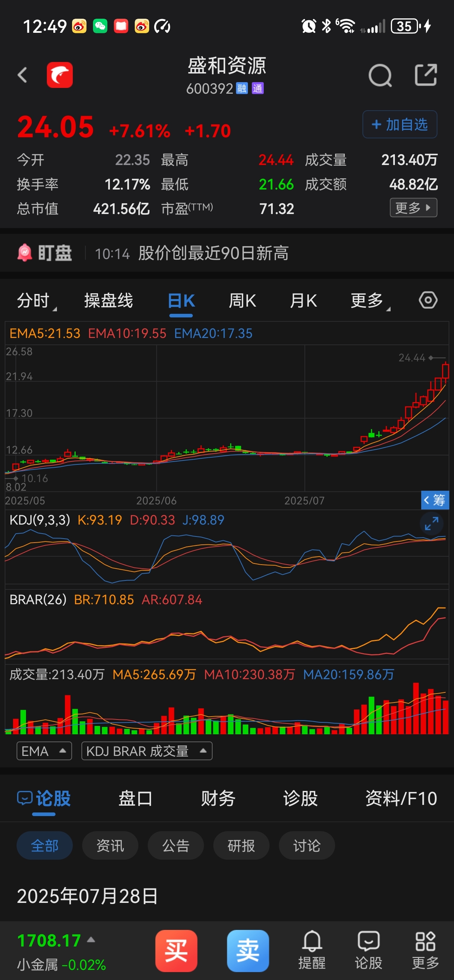Screen dimensions: 454x980
Task: Expand details with 更多 button
Action: tap(413, 208)
